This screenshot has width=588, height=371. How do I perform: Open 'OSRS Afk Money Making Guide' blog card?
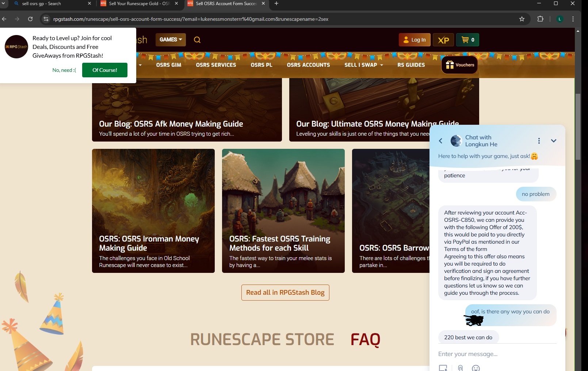pyautogui.click(x=187, y=110)
